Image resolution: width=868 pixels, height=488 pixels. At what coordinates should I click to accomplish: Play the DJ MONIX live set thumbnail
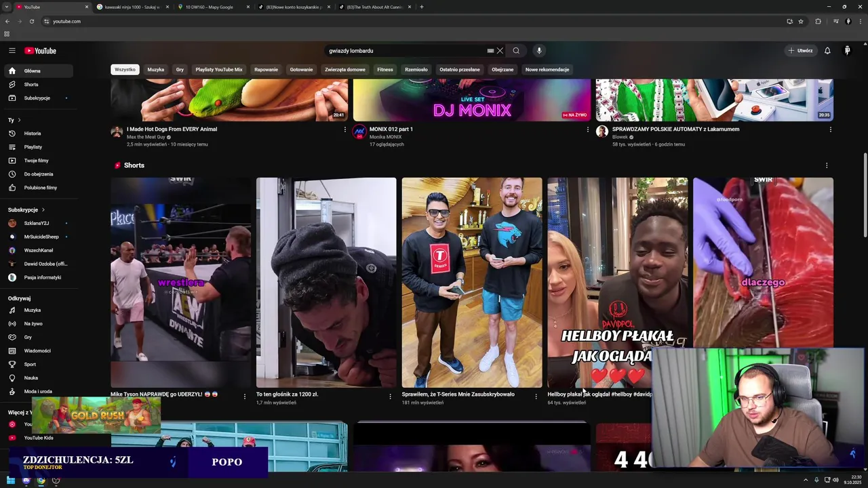coord(472,100)
